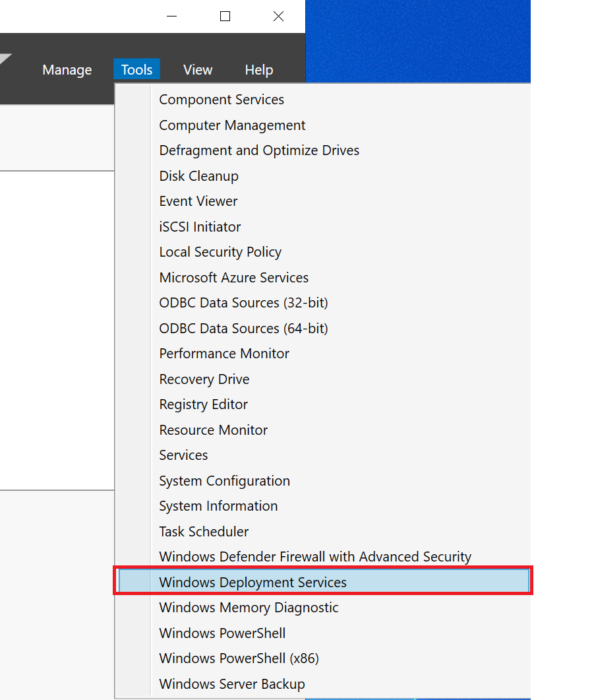Open the View menu
This screenshot has height=700, width=594.
pos(197,69)
